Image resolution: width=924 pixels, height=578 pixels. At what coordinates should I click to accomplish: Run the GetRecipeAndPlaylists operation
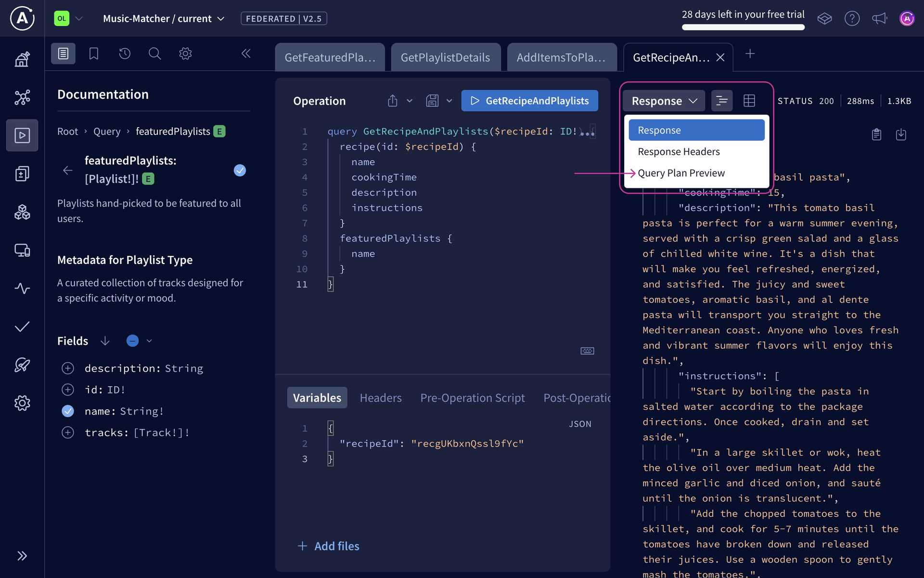pos(529,101)
